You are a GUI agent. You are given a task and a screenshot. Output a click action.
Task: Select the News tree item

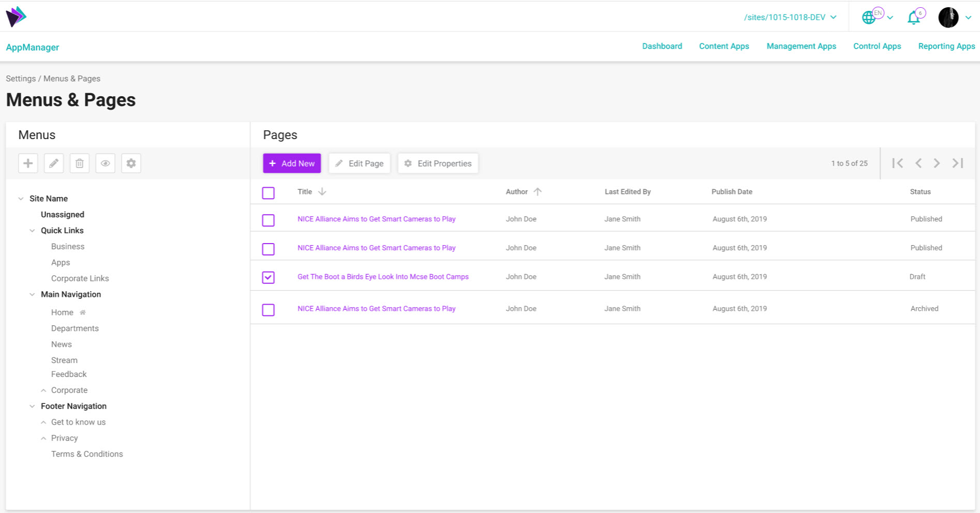coord(62,344)
